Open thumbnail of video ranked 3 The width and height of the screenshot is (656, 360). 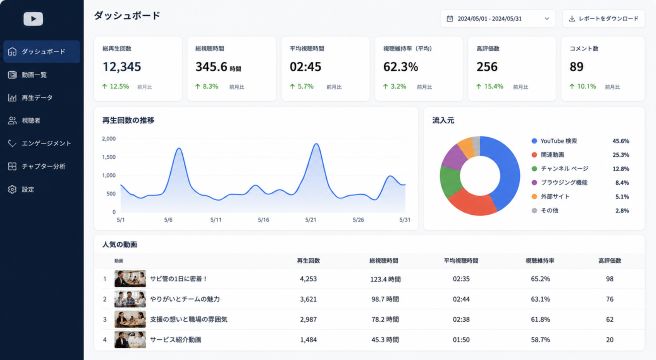pos(130,319)
